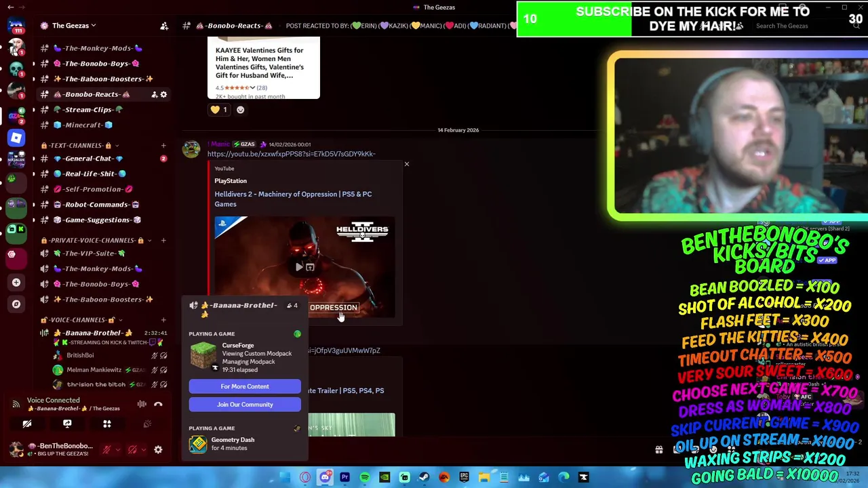The width and height of the screenshot is (868, 488).
Task: Collapse the TEXT-CHANNELS category
Action: tap(80, 146)
